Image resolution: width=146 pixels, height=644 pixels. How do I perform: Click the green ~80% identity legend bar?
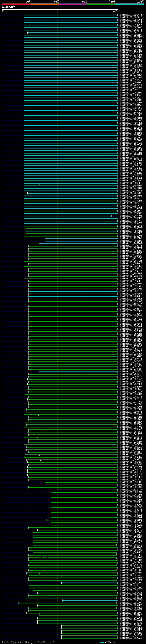click(x=101, y=4)
